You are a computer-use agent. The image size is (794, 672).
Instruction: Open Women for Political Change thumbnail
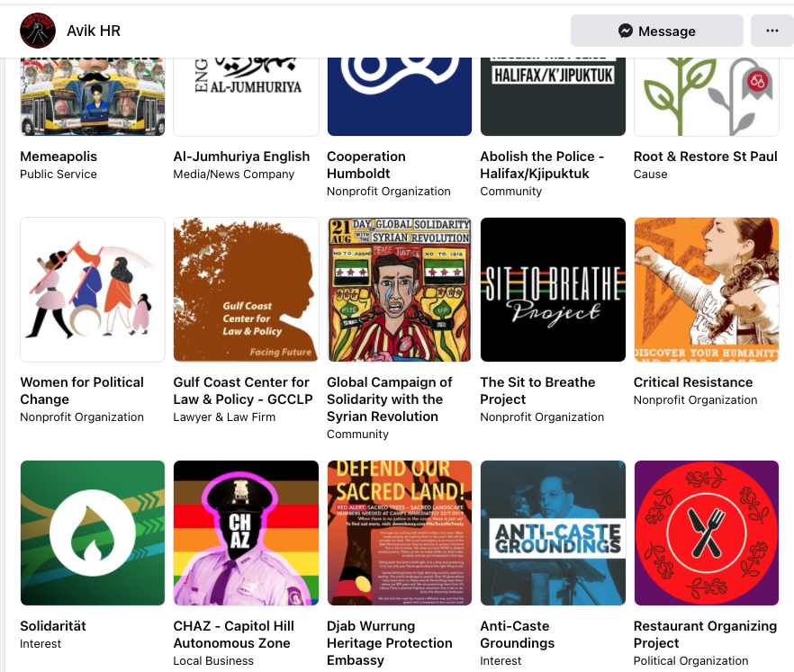tap(93, 290)
